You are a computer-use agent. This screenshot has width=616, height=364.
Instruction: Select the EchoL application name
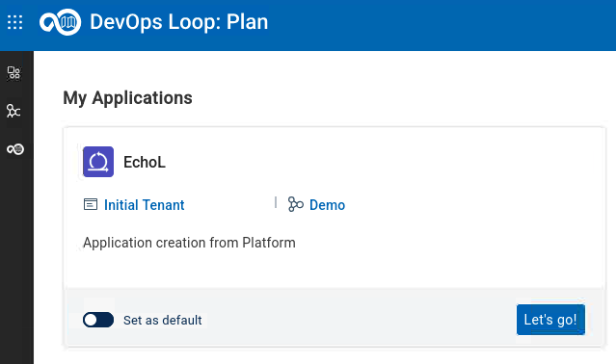click(x=145, y=162)
